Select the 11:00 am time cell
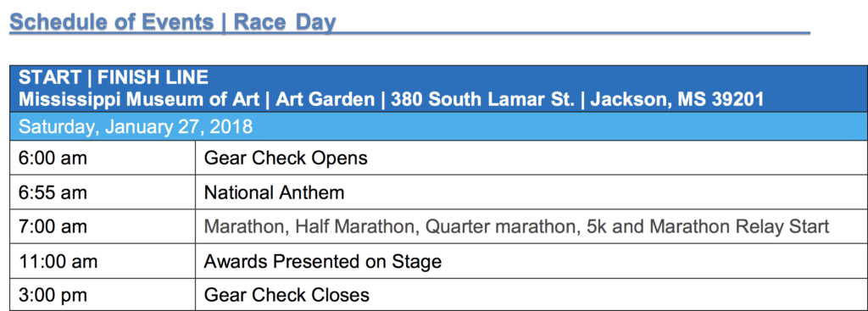The height and width of the screenshot is (311, 868). 103,261
